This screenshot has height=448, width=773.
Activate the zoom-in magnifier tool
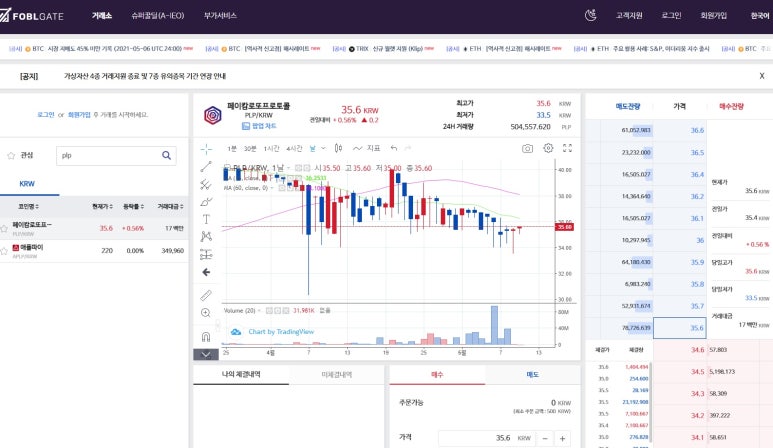206,313
